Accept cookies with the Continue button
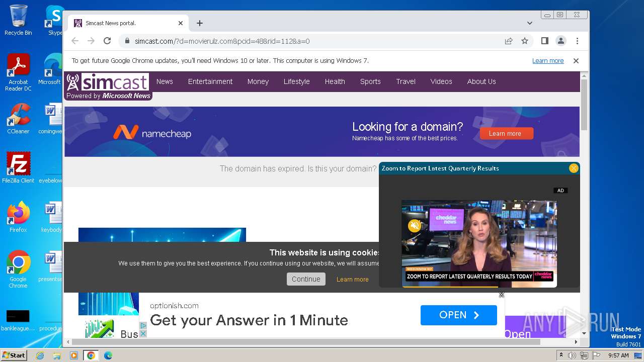This screenshot has width=644, height=362. pyautogui.click(x=306, y=279)
